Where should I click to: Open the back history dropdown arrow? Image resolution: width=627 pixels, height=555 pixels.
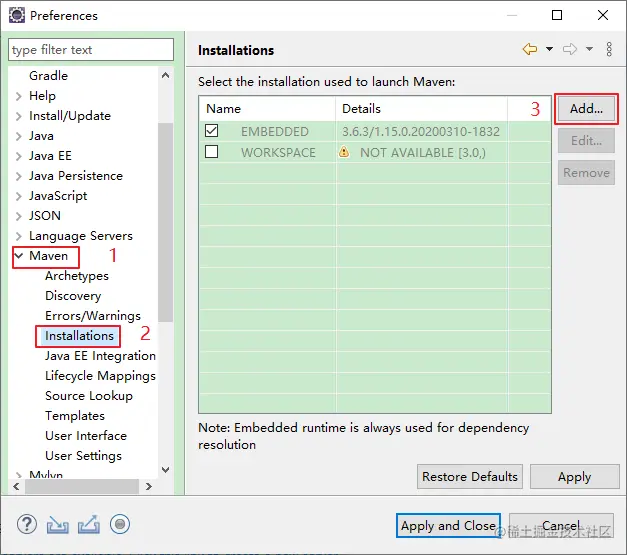tap(549, 49)
